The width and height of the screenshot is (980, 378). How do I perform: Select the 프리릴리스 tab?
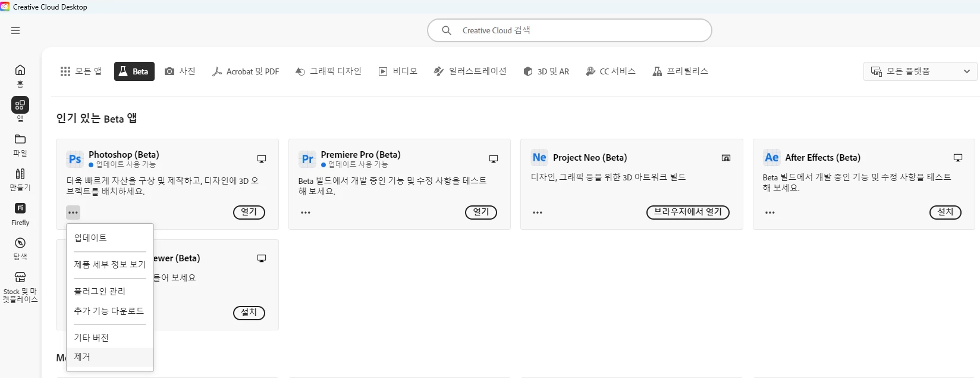click(x=680, y=71)
